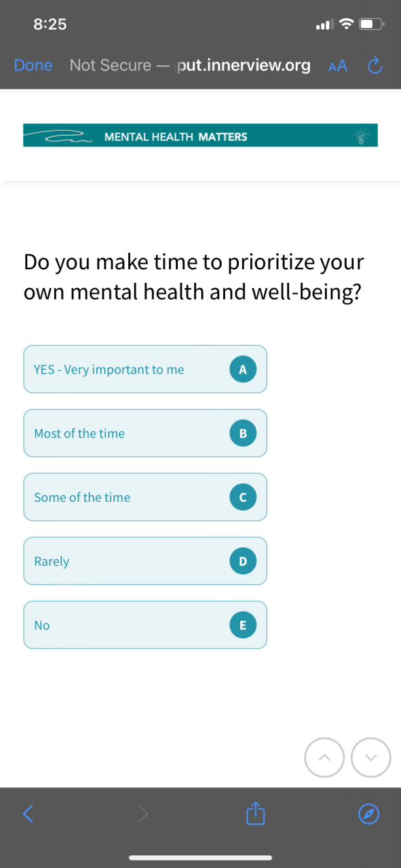This screenshot has width=401, height=868.
Task: Pick the "Rarely" answer option
Action: [x=145, y=561]
